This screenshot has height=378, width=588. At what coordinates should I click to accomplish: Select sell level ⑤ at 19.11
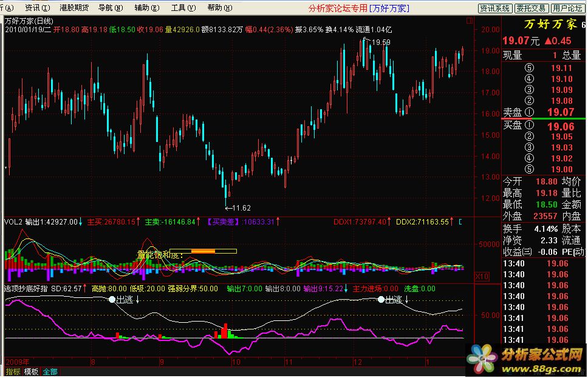coord(549,68)
